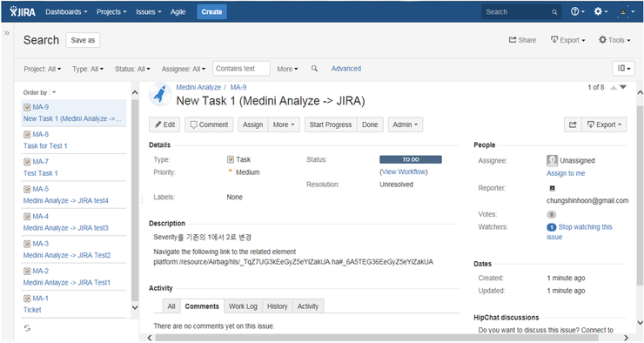
Task: Click the top Search input box
Action: pyautogui.click(x=521, y=12)
